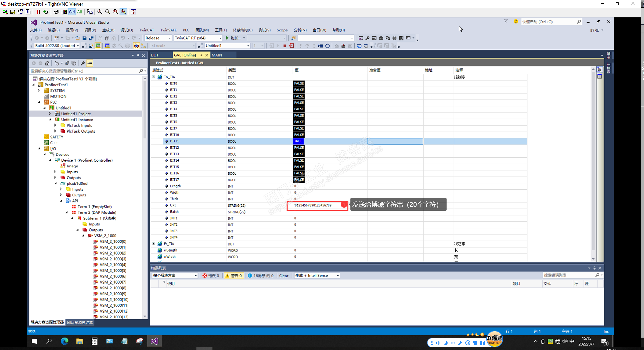Toggle the messages filter in the error list
The height and width of the screenshot is (350, 644).
pos(261,276)
